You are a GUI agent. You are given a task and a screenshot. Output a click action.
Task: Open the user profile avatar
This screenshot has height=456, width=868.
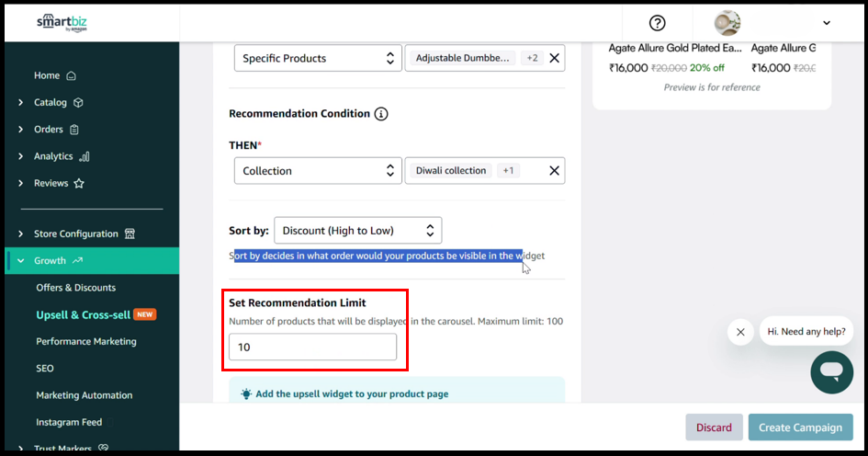727,23
